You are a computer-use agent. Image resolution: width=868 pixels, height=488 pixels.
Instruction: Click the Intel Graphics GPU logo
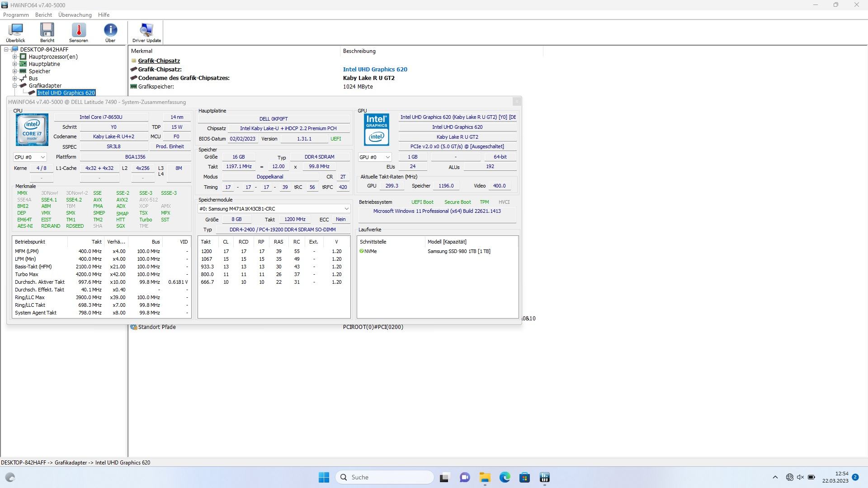point(377,130)
